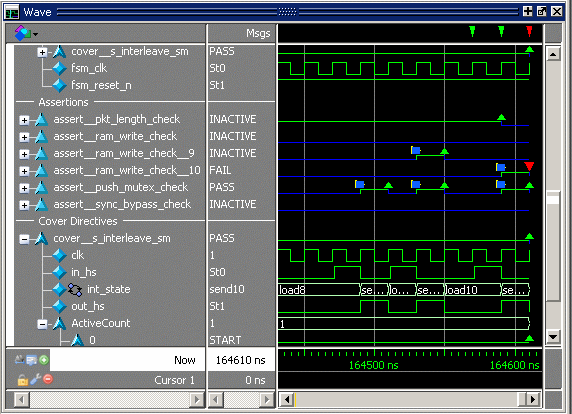This screenshot has width=572, height=414.
Task: Select the load8 state segment in waveform
Action: pos(319,290)
